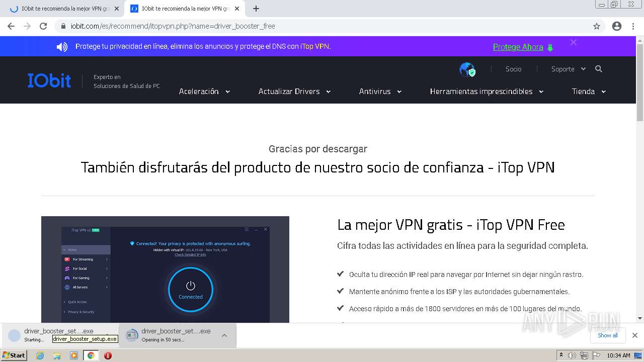The image size is (644, 362).
Task: Expand second download's options chevron
Action: pos(224,335)
